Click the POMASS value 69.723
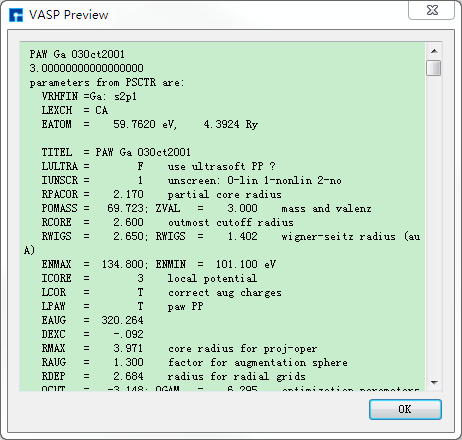 (127, 208)
